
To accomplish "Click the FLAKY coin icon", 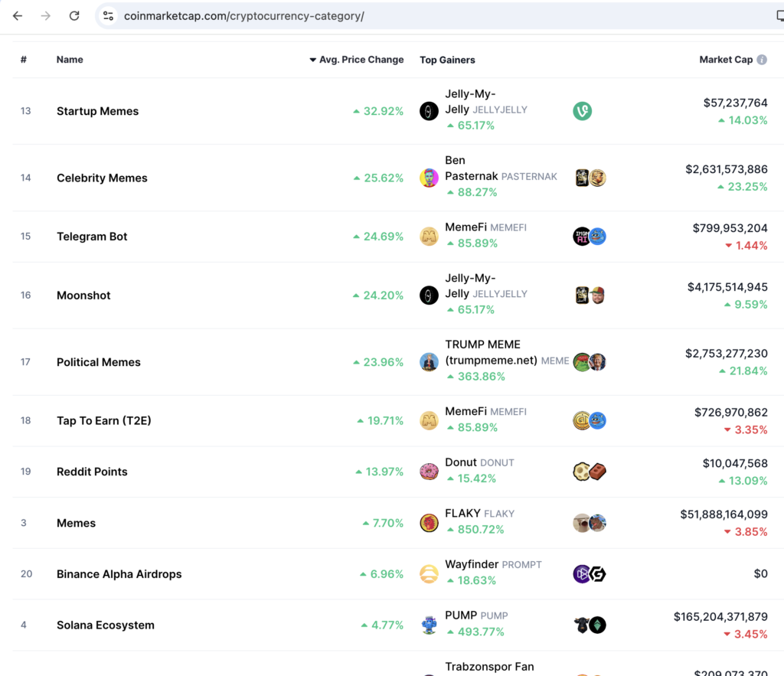I will tap(429, 523).
